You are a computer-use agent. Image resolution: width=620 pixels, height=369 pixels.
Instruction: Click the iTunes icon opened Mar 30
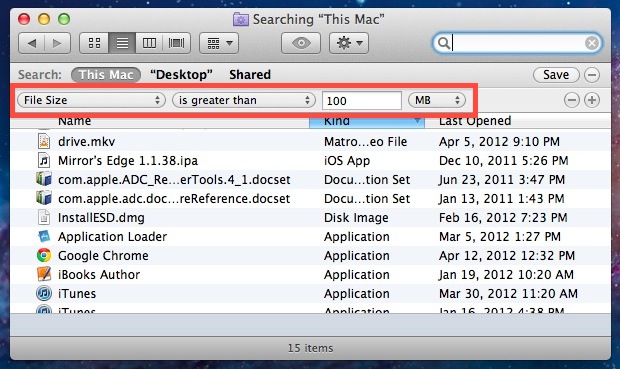44,293
